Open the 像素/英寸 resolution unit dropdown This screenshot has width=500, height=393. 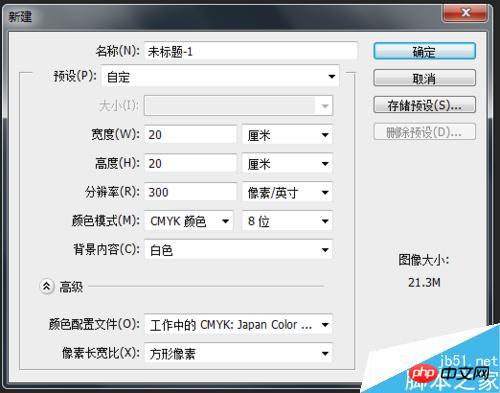tap(287, 192)
